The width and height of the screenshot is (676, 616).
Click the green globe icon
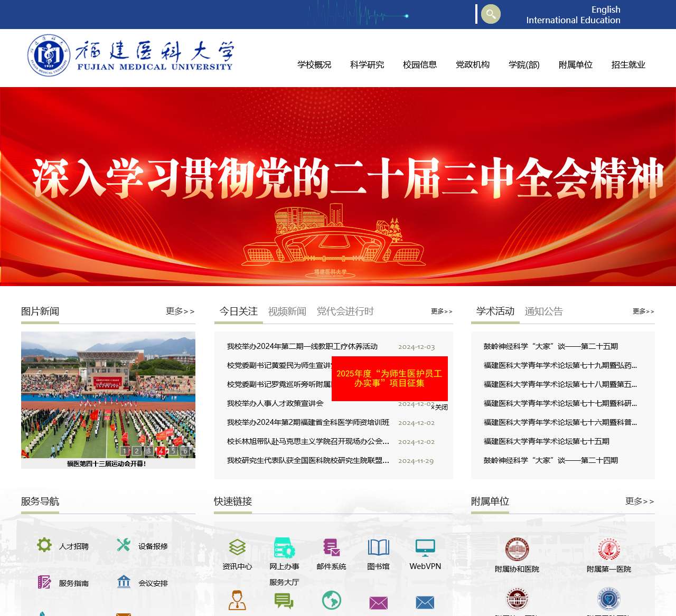pyautogui.click(x=331, y=601)
